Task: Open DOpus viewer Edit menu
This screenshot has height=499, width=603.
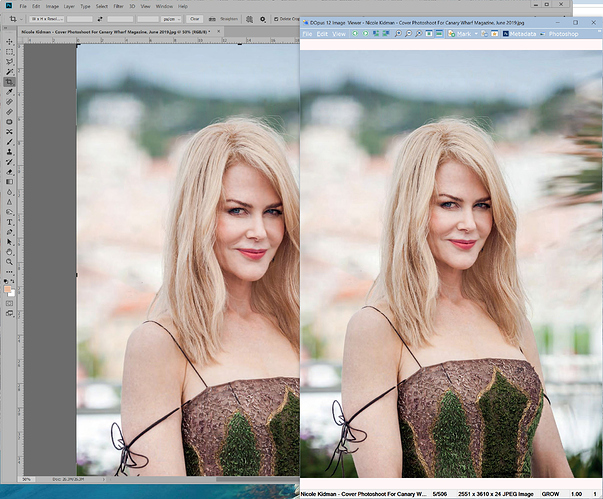Action: coord(322,34)
